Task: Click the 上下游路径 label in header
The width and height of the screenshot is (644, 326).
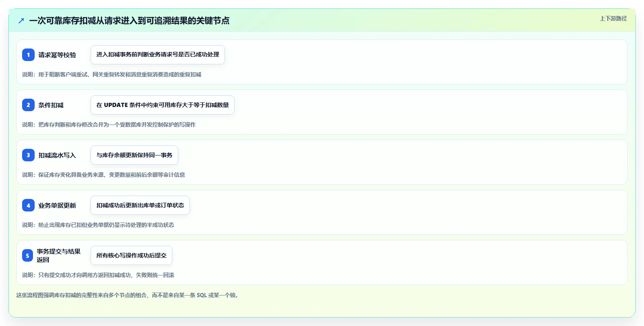Action: coord(613,18)
